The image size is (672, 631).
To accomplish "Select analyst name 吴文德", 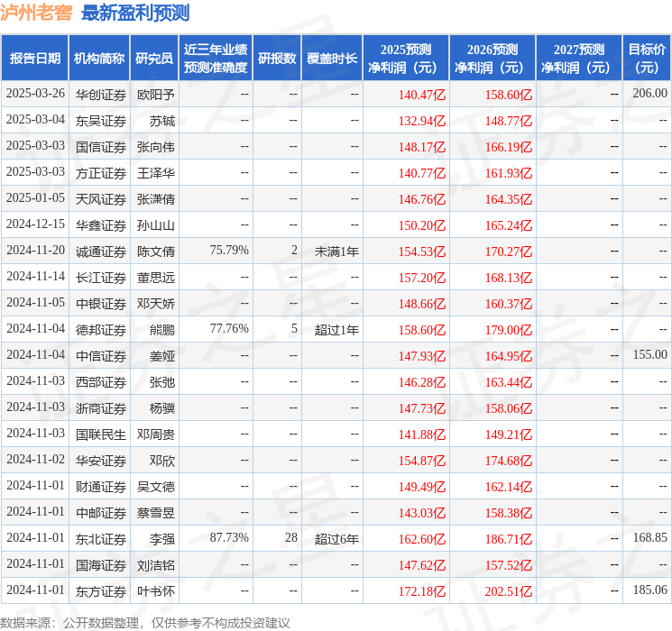I will point(155,487).
